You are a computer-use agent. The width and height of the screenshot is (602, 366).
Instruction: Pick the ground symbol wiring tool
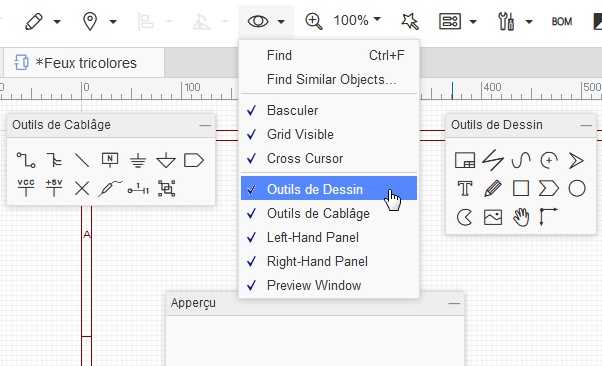tap(138, 160)
